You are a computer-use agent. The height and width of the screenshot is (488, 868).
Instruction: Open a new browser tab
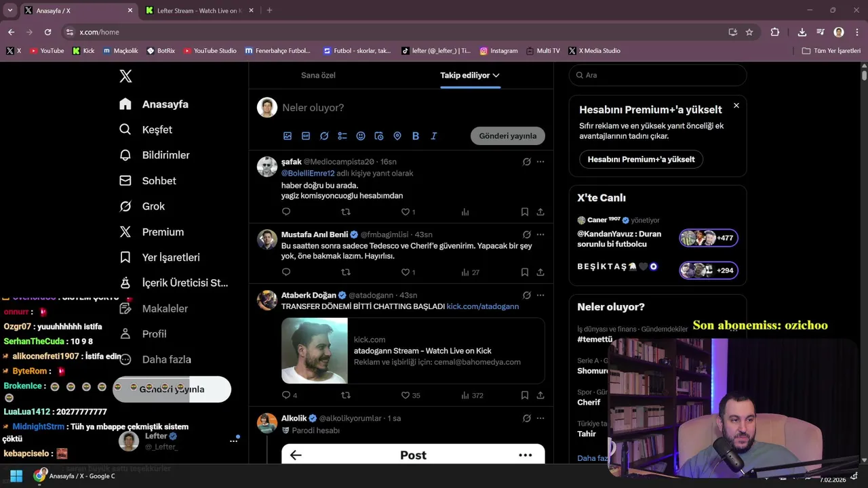(269, 10)
